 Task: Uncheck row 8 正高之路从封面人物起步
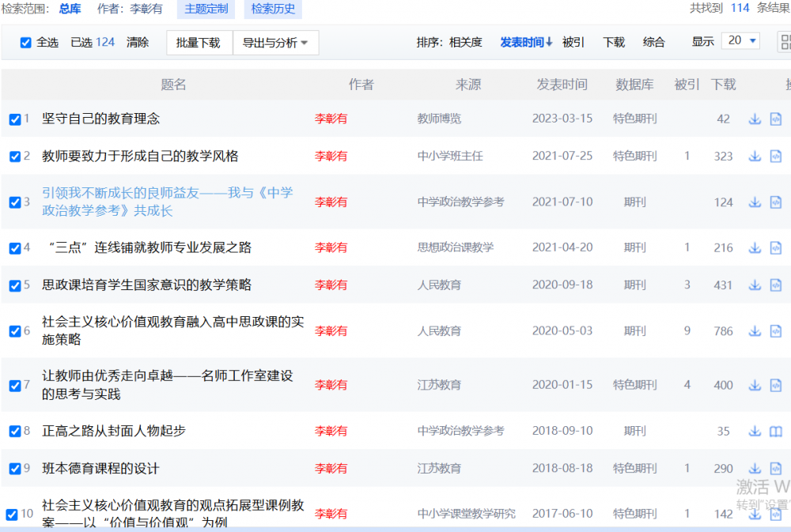[15, 432]
